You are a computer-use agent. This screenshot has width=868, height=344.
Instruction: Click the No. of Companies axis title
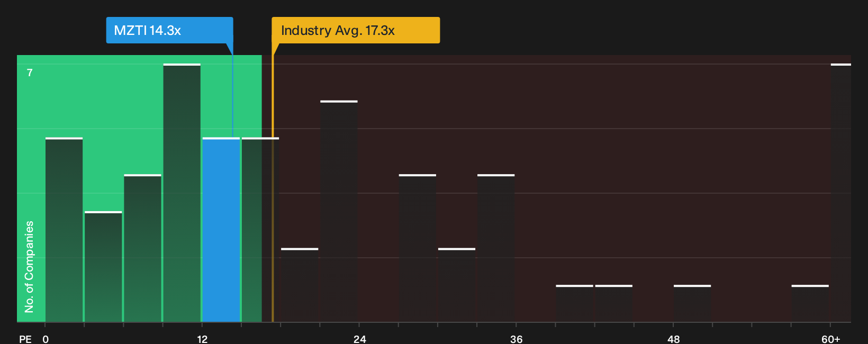pos(29,266)
